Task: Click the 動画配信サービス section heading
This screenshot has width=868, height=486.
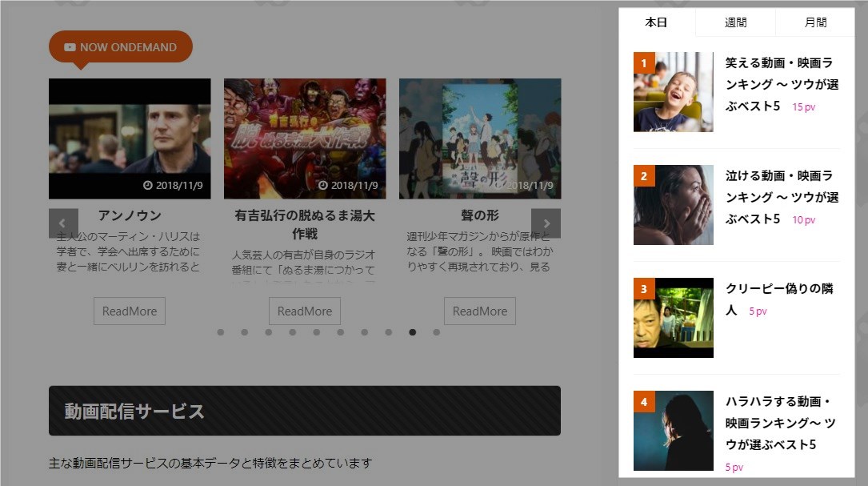Action: [305, 411]
